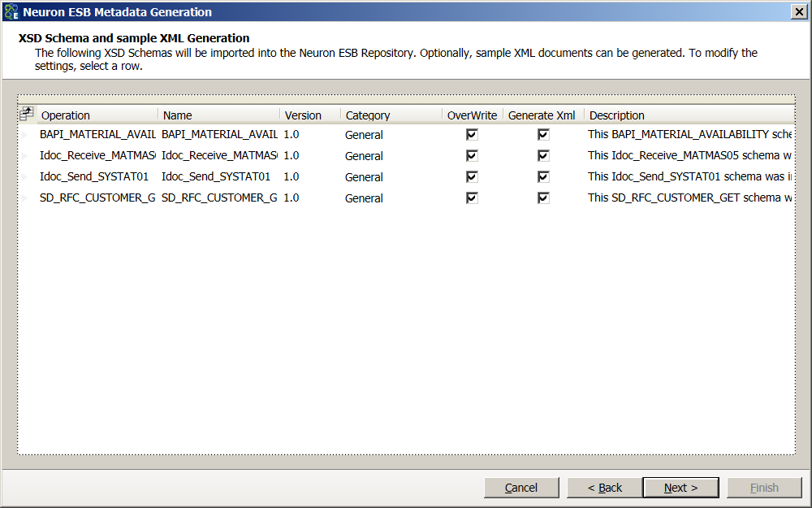Click the Category column header
Image resolution: width=812 pixels, height=508 pixels.
[x=391, y=115]
